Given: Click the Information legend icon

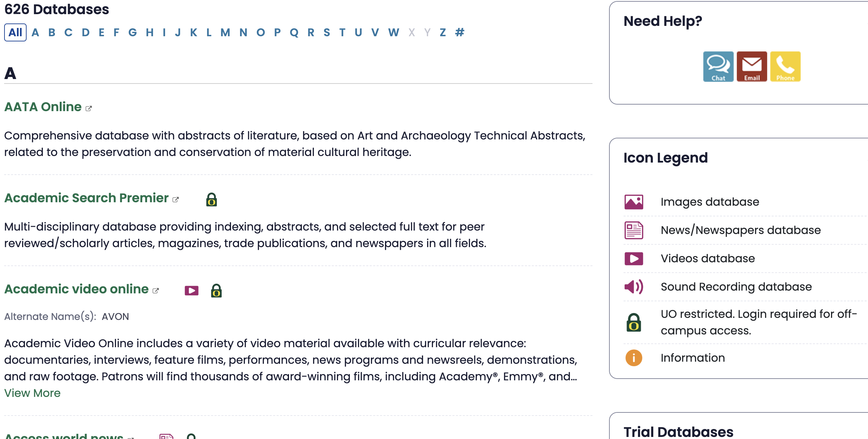Looking at the screenshot, I should [633, 358].
